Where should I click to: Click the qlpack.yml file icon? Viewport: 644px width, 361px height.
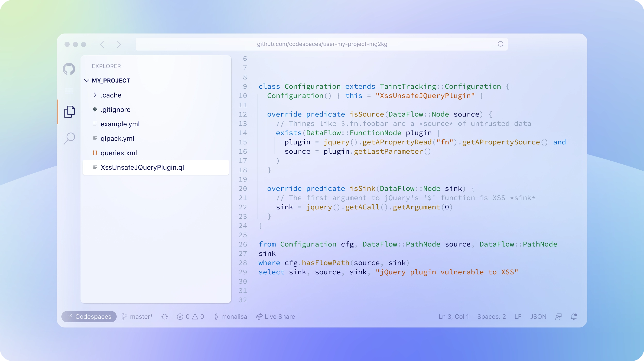(x=95, y=138)
